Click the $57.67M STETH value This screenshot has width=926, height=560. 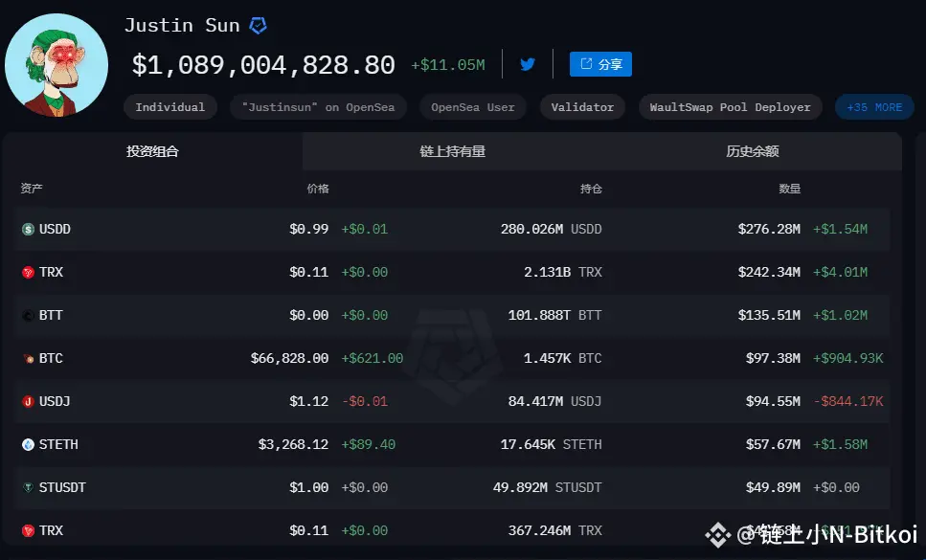click(x=773, y=444)
